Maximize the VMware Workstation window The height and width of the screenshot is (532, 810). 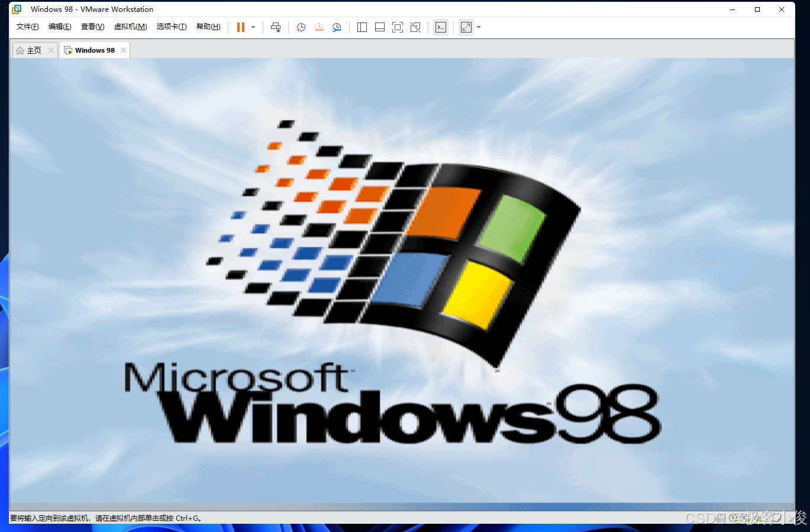coord(757,9)
